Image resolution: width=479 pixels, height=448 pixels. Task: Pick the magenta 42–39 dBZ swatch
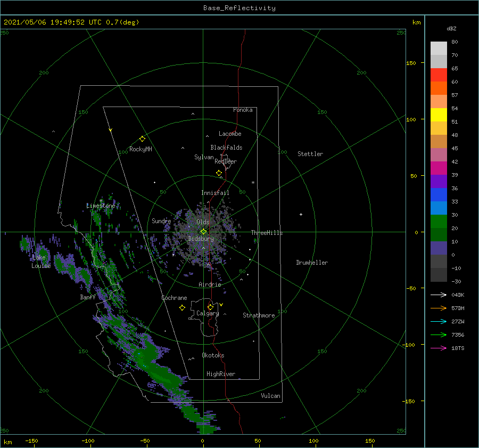point(439,168)
